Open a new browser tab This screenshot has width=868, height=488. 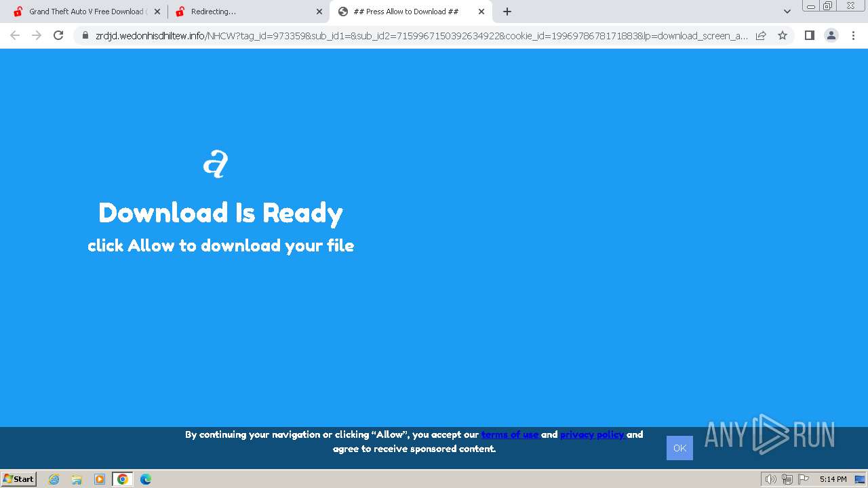(507, 12)
